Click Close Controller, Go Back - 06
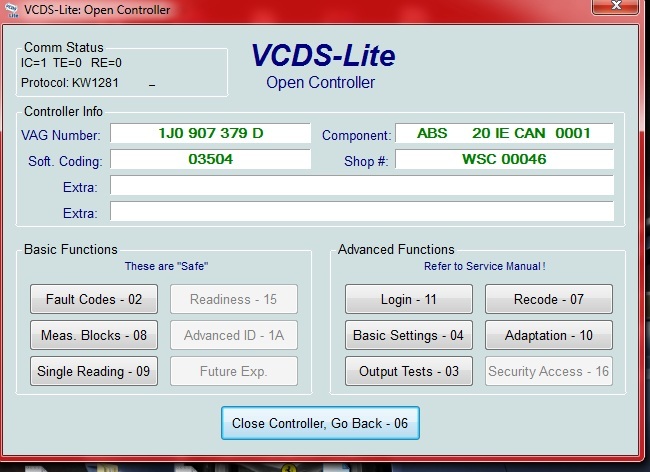 [x=320, y=423]
